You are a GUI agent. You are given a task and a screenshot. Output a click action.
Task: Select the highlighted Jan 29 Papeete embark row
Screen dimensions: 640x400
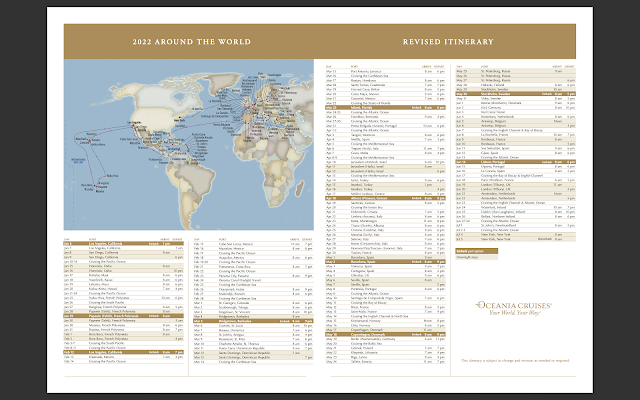(x=124, y=316)
